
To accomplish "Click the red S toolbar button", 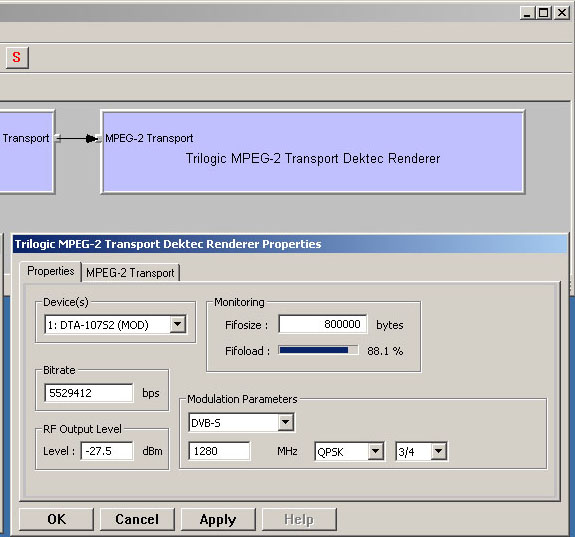I will click(x=17, y=57).
